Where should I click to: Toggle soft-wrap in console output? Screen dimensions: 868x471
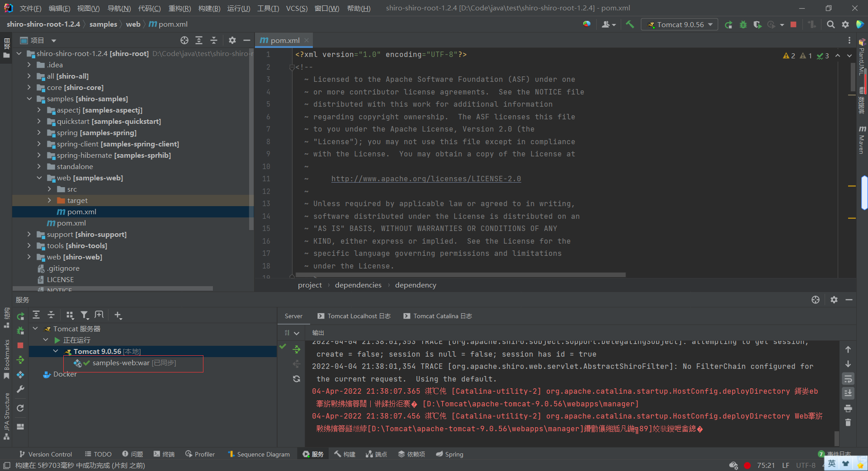pyautogui.click(x=848, y=379)
